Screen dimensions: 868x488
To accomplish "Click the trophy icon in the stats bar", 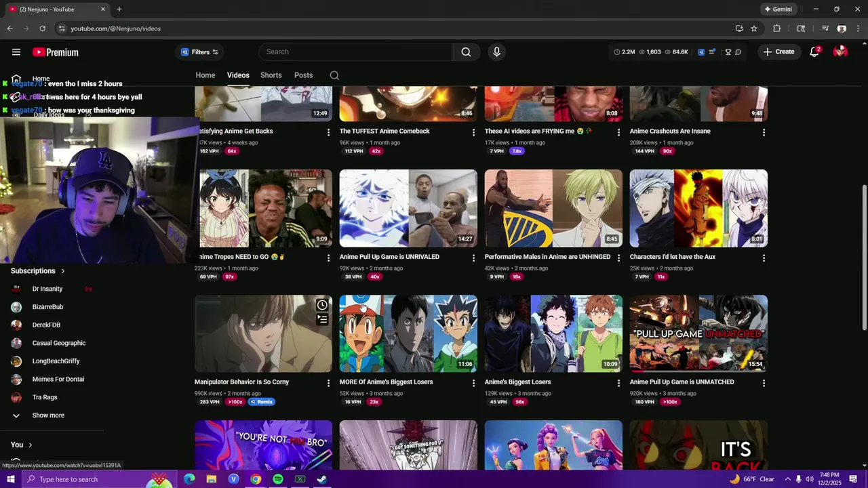I will pos(728,52).
